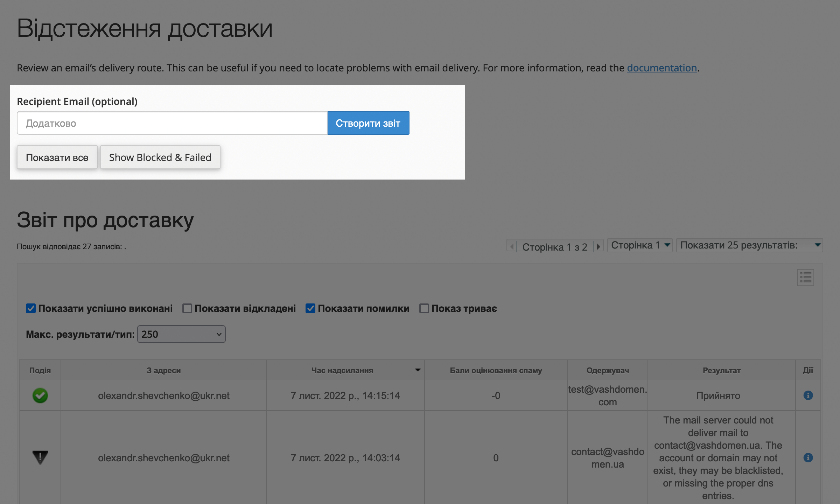The height and width of the screenshot is (504, 840).
Task: Click Пошук відповідає 27 записів text
Action: point(71,246)
